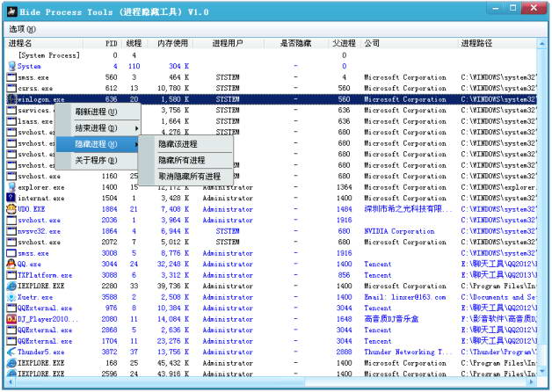Click the smss.exe icon with PID 560
552x392 pixels.
click(x=11, y=77)
